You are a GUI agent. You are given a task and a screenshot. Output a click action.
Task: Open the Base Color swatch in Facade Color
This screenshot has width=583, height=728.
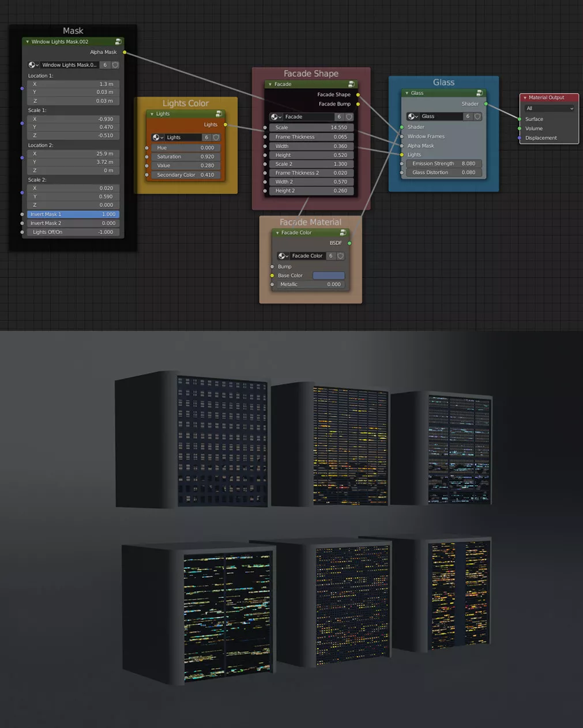[x=328, y=276]
